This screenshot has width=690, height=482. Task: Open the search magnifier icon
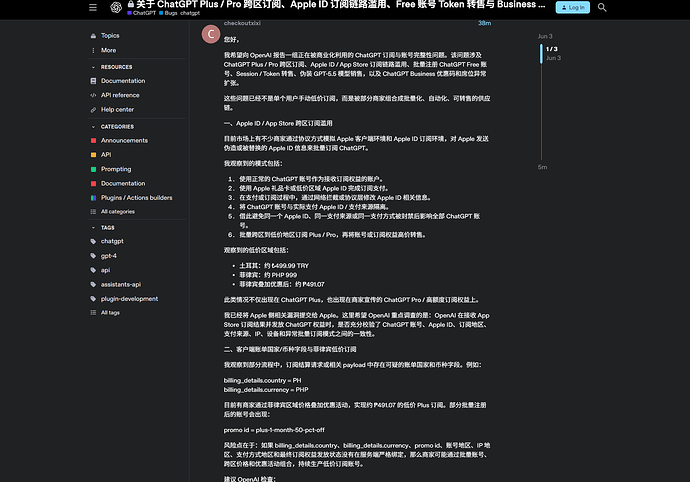602,7
